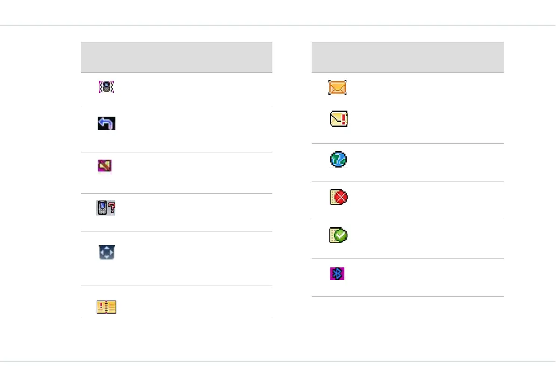Click the vibrating phone icon
Viewport: 556px width, 392px height.
[x=107, y=87]
